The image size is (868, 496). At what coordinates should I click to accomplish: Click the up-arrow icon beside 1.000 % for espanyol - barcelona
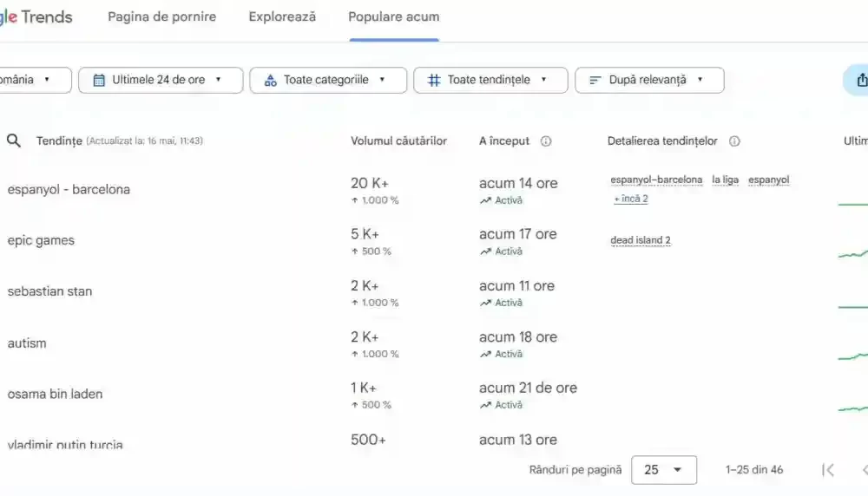355,200
